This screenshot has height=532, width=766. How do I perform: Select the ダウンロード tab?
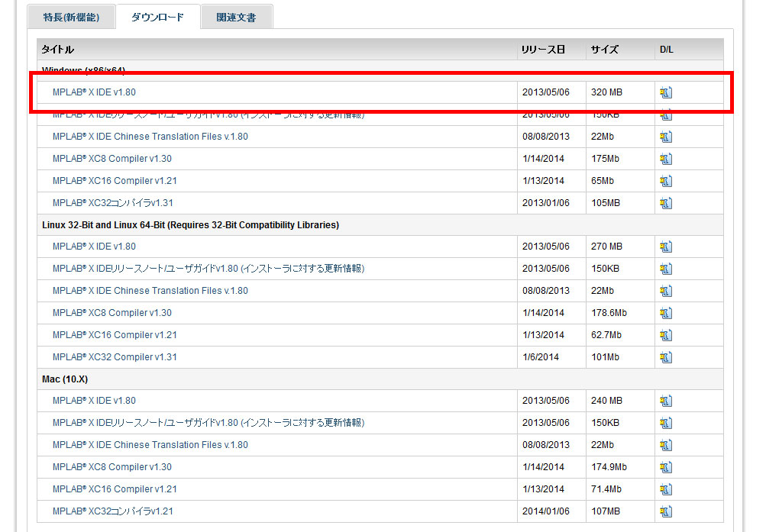(x=157, y=17)
